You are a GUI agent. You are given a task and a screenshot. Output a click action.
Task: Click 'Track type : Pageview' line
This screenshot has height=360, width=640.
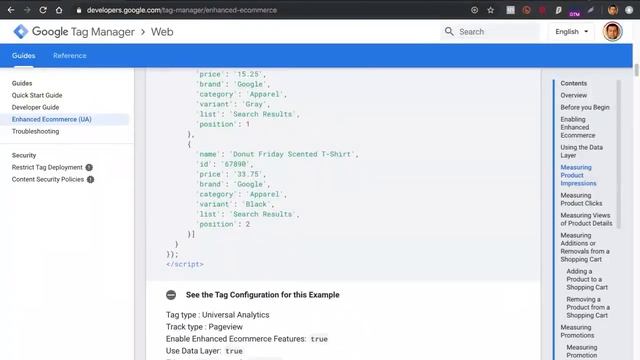point(204,327)
